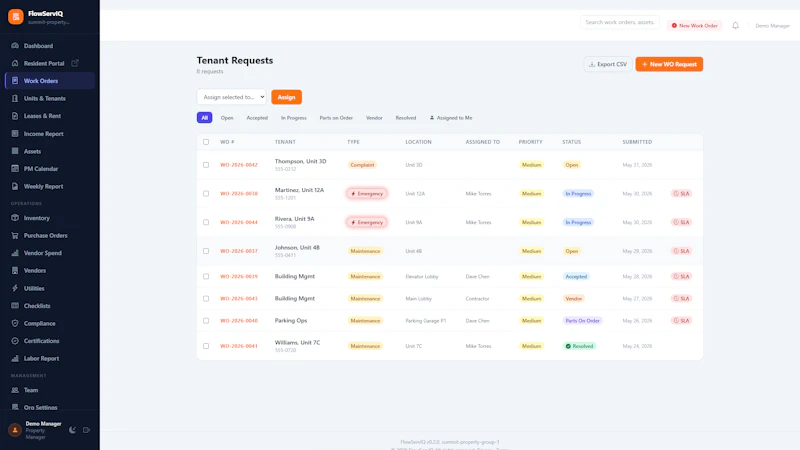800x450 pixels.
Task: Select the All filter tab
Action: click(x=205, y=118)
